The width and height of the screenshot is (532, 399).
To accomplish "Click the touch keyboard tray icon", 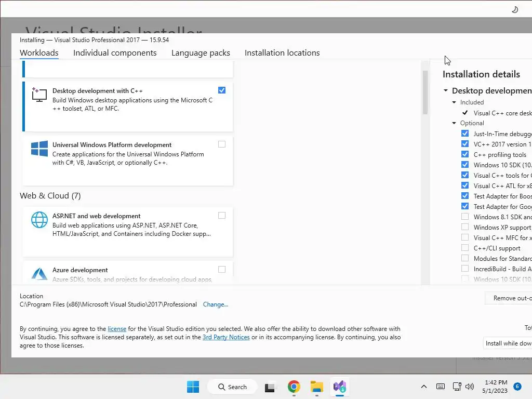I will [441, 387].
